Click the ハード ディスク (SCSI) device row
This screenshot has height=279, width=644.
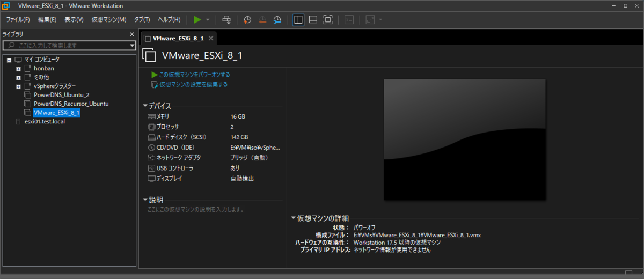(x=214, y=137)
